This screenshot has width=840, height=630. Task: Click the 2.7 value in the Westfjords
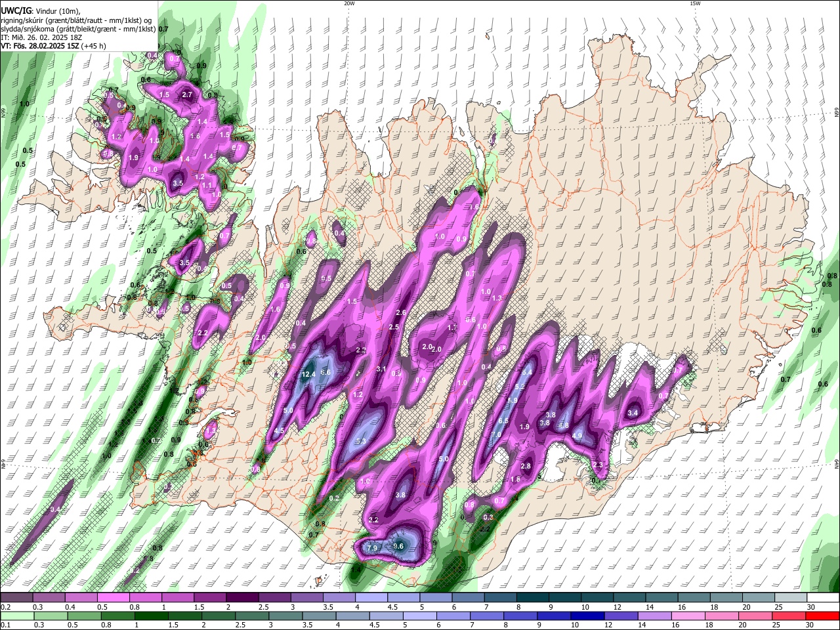187,94
